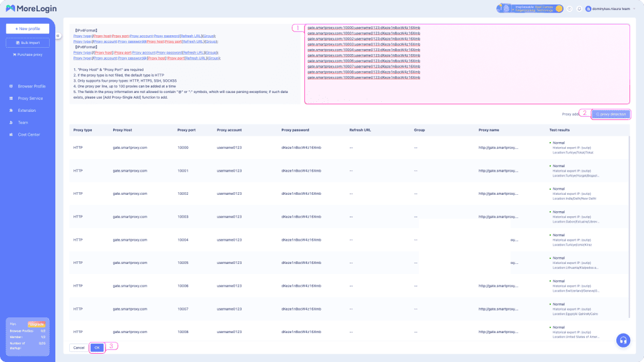Open the notifications bell

578,9
